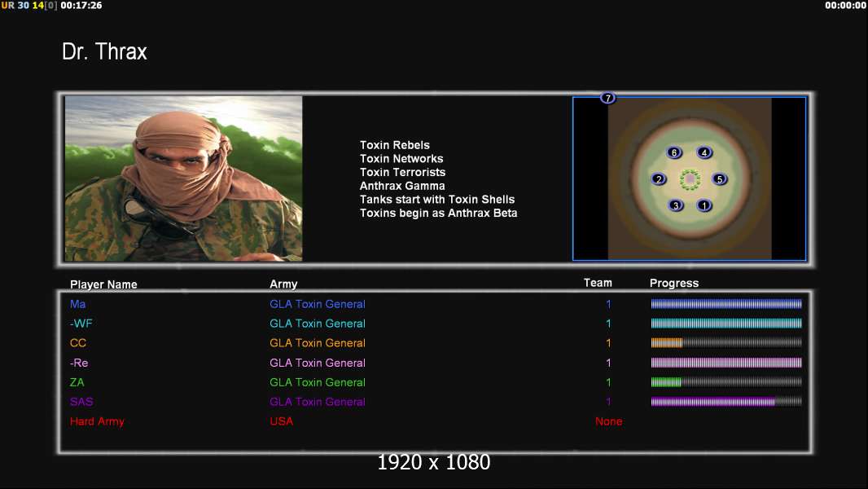
Task: Click GLA Toxin General in CC's row
Action: coord(318,343)
